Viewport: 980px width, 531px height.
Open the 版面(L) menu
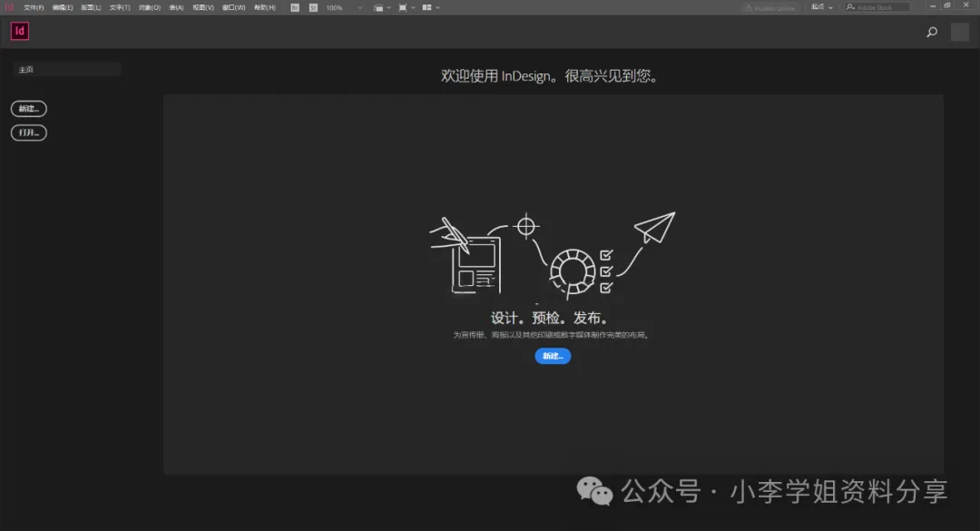point(92,7)
